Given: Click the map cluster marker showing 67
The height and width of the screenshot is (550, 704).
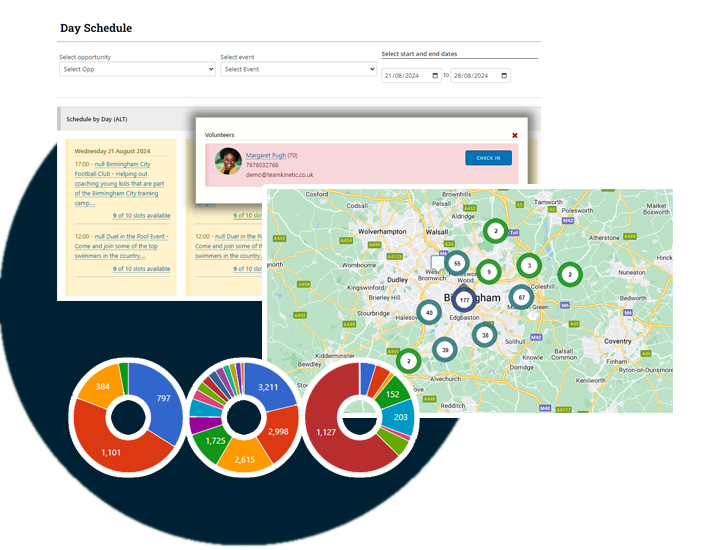Looking at the screenshot, I should [x=521, y=297].
